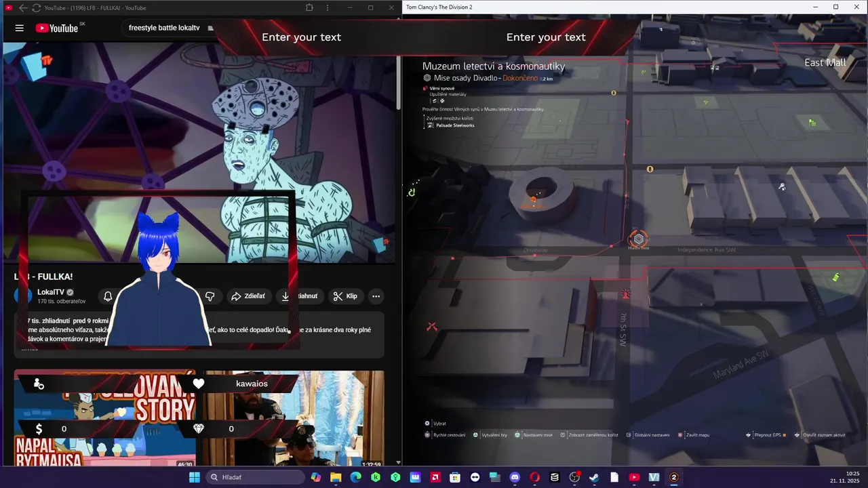Open Discord from the taskbar
The height and width of the screenshot is (488, 868).
click(515, 477)
